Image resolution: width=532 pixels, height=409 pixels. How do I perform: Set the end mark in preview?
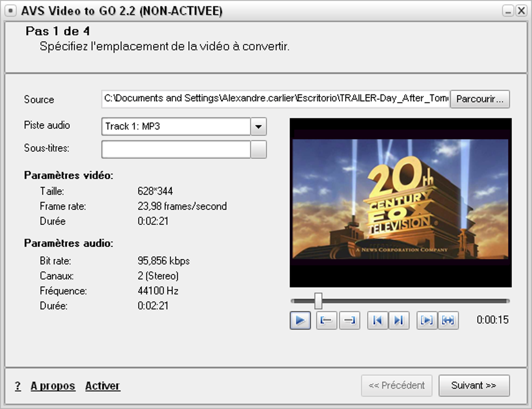point(349,320)
